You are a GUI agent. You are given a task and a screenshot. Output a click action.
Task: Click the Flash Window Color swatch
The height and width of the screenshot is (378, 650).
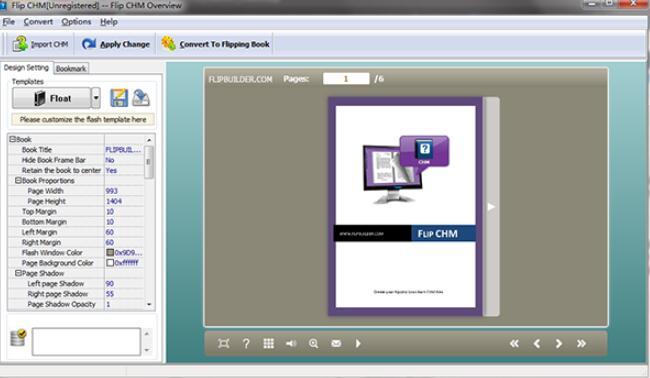110,252
